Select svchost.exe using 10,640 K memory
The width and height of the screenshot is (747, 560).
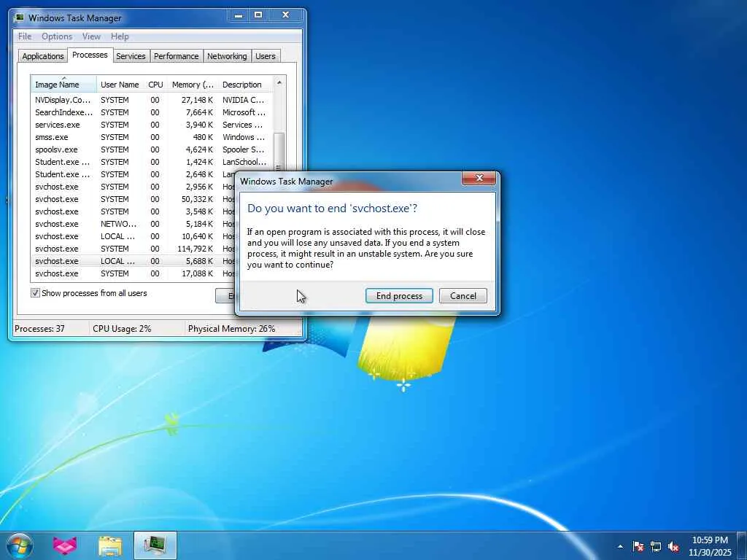(x=133, y=236)
